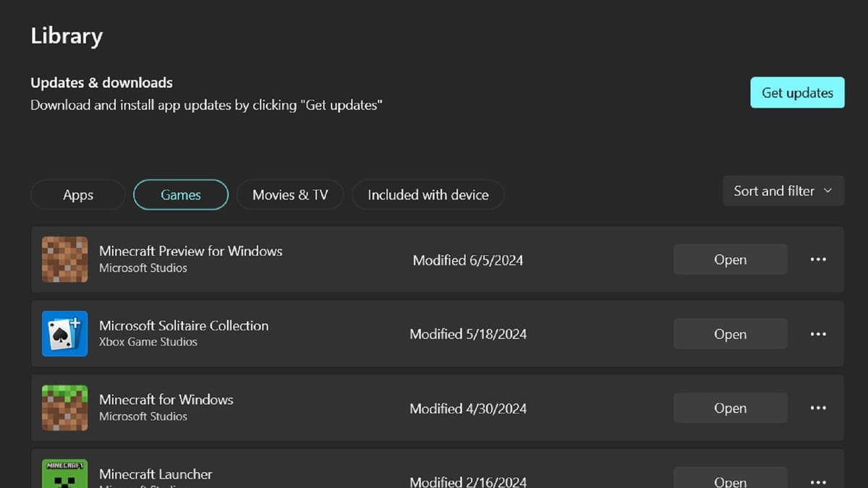Open Microsoft Solitaire Collection

(730, 333)
